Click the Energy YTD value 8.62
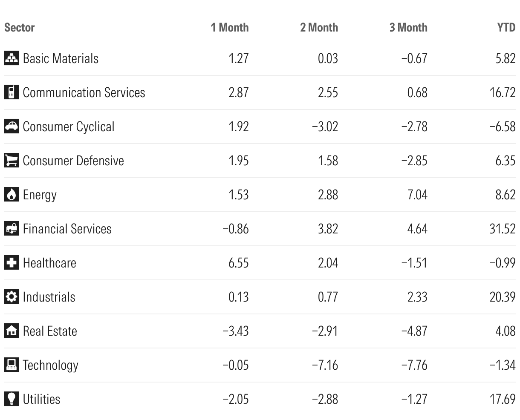The image size is (520, 420). point(506,195)
